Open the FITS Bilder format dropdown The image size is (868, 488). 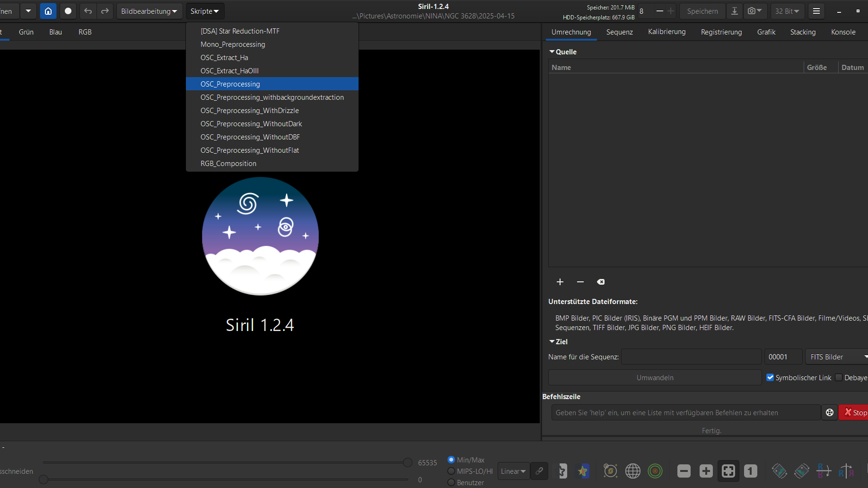pyautogui.click(x=837, y=357)
